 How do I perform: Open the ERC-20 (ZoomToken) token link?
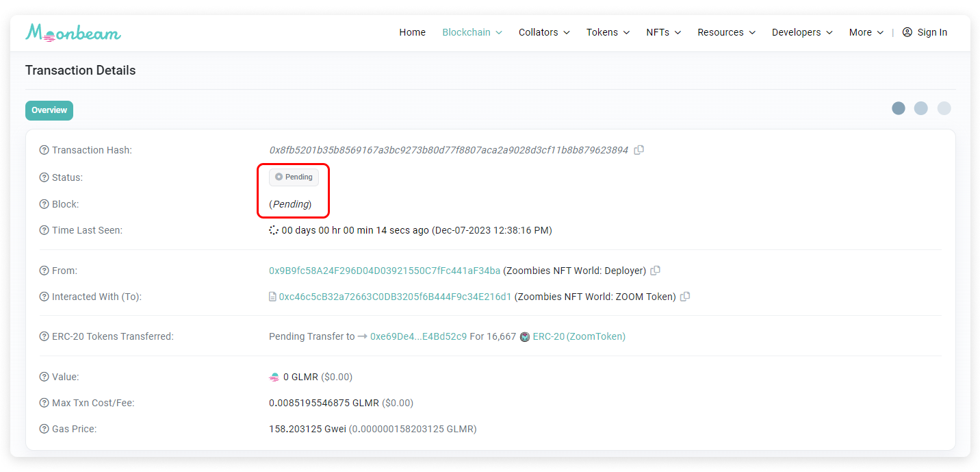(579, 336)
